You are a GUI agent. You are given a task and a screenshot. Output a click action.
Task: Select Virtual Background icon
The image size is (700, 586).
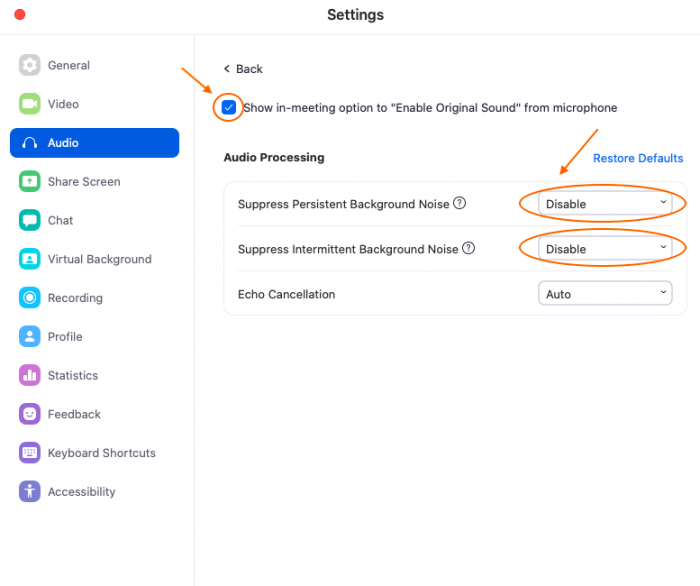pyautogui.click(x=29, y=259)
